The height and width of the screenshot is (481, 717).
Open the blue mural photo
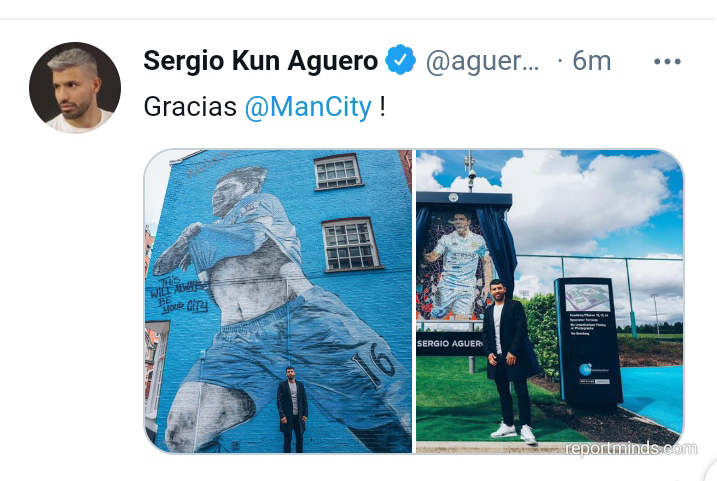[278, 301]
